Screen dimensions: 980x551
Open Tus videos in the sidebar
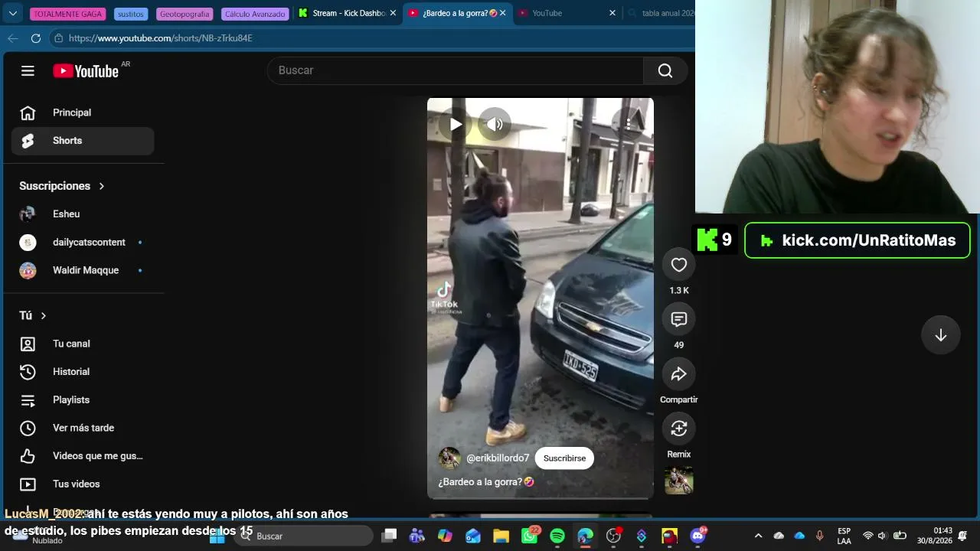point(83,484)
